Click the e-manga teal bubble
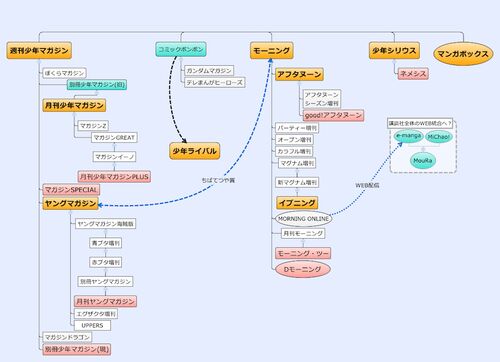This screenshot has width=500, height=362. click(x=408, y=136)
